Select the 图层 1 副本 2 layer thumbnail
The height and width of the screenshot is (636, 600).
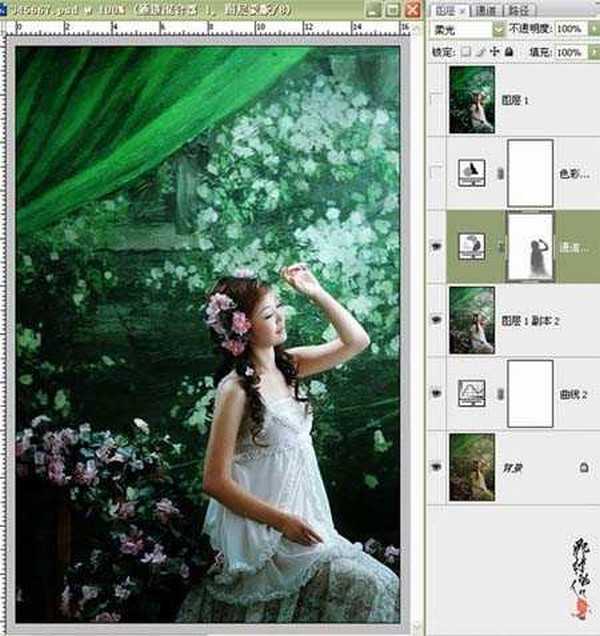[x=472, y=318]
